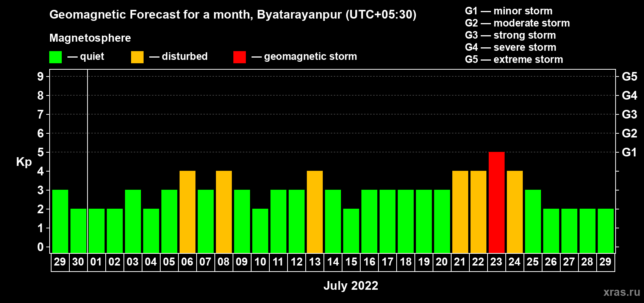Click the green bar for day 10
The height and width of the screenshot is (303, 644).
[x=260, y=231]
